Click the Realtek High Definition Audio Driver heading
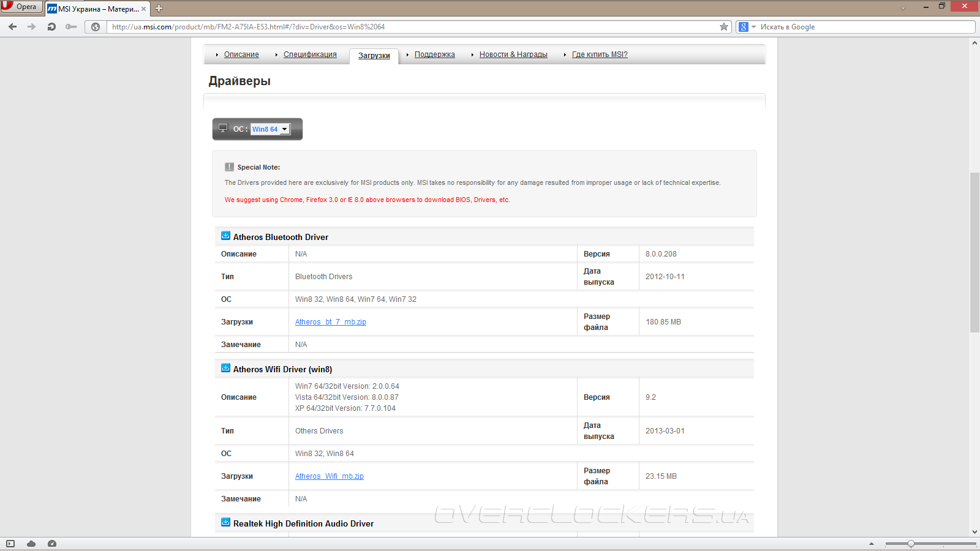The height and width of the screenshot is (551, 980). coord(303,523)
